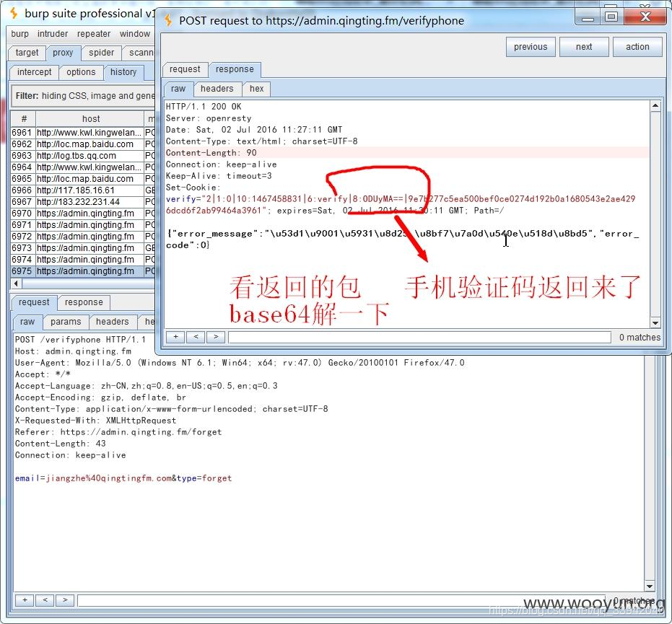Open the headers view tab in the popup
672x624 pixels.
[x=217, y=89]
